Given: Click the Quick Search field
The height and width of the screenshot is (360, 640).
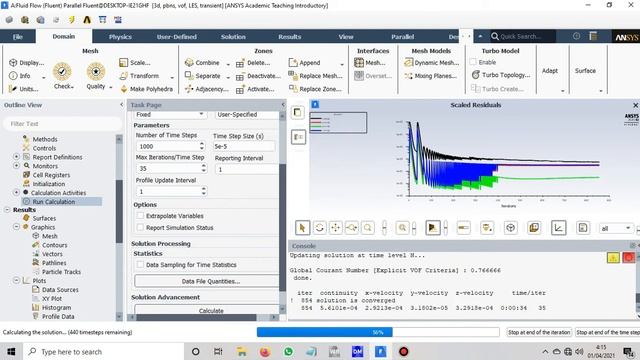Looking at the screenshot, I should click(x=522, y=36).
